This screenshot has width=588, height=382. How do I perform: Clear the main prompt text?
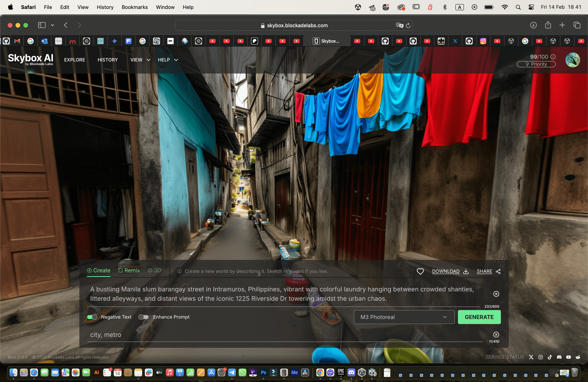click(496, 294)
